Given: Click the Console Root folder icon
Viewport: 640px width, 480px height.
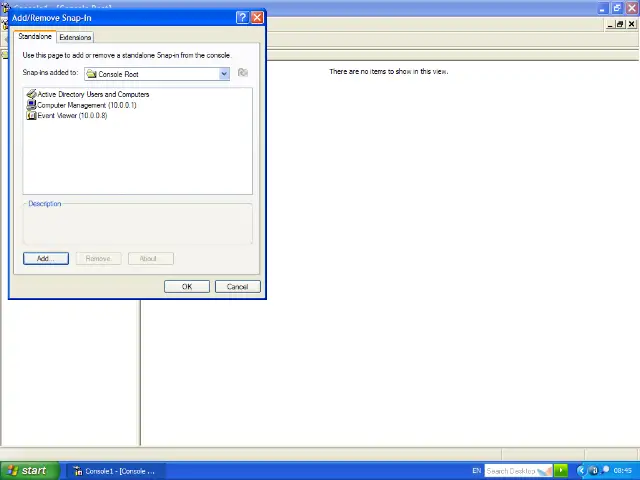Looking at the screenshot, I should 92,74.
